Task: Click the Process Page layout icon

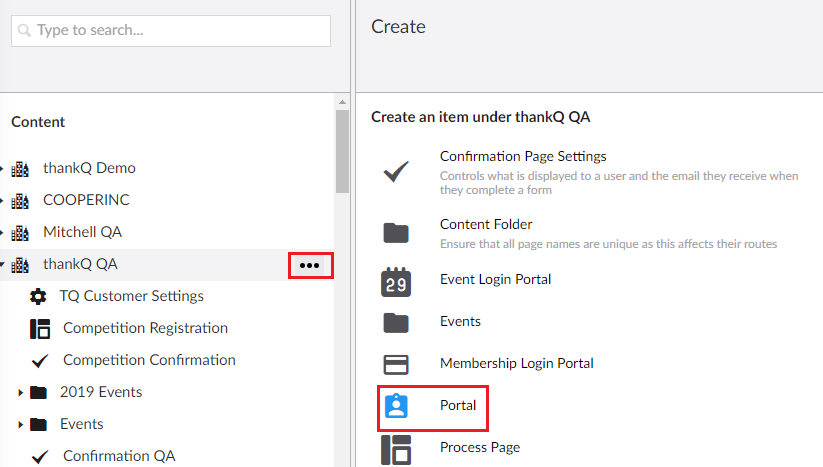Action: coord(396,449)
